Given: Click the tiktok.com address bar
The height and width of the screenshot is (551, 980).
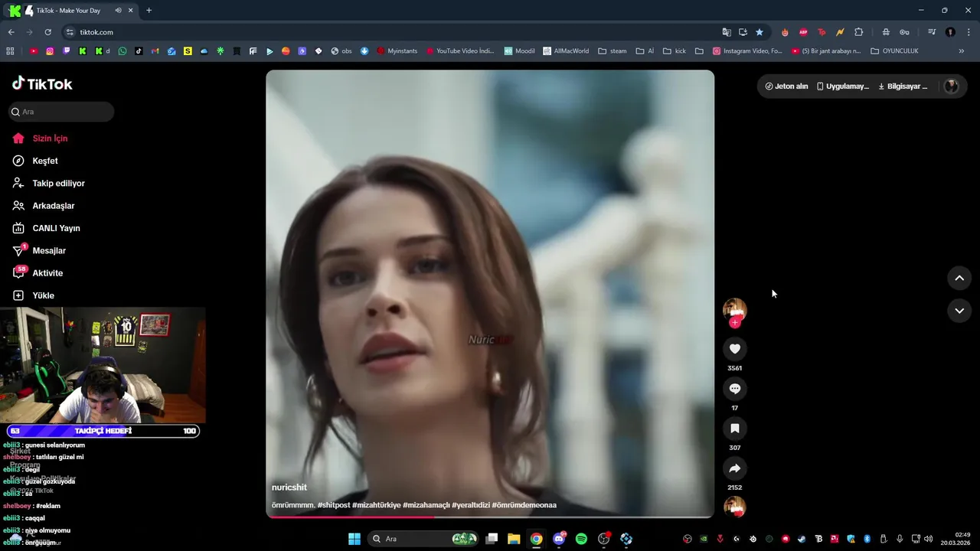Looking at the screenshot, I should tap(390, 32).
